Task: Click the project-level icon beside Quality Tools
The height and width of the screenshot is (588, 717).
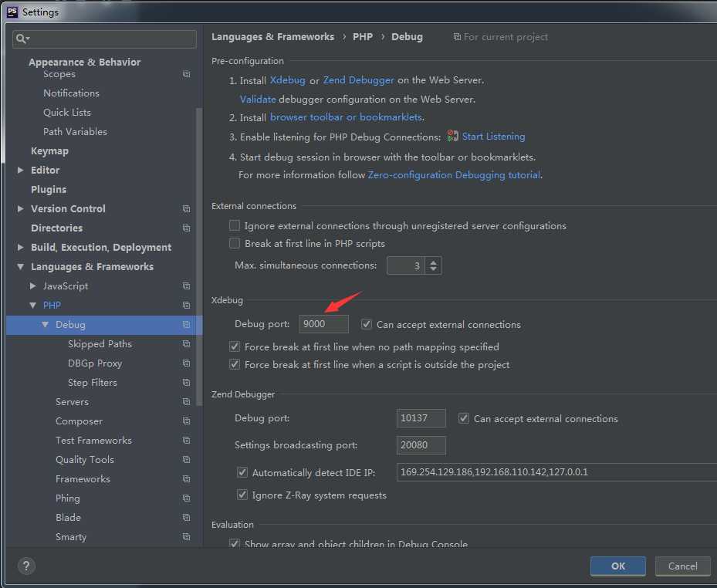Action: click(186, 459)
